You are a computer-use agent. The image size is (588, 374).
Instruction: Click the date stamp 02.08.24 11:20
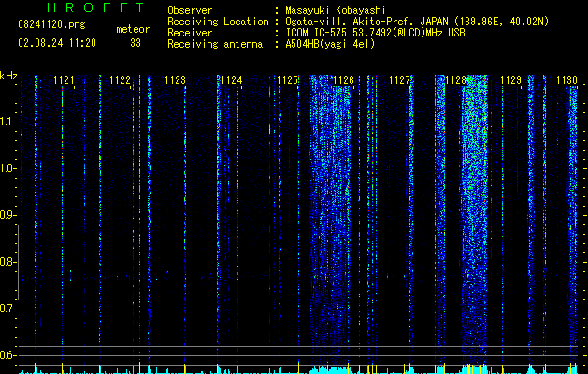click(x=57, y=43)
